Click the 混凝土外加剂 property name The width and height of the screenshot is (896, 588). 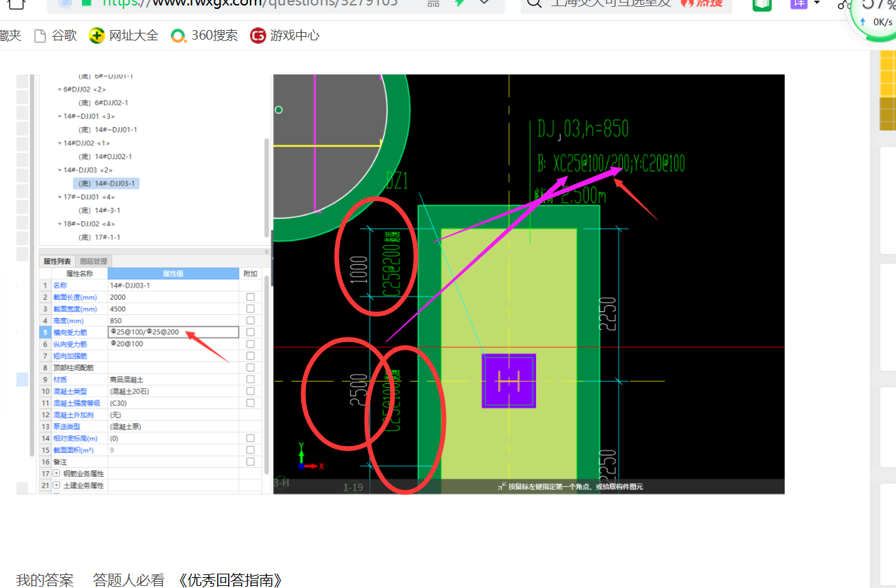point(74,415)
